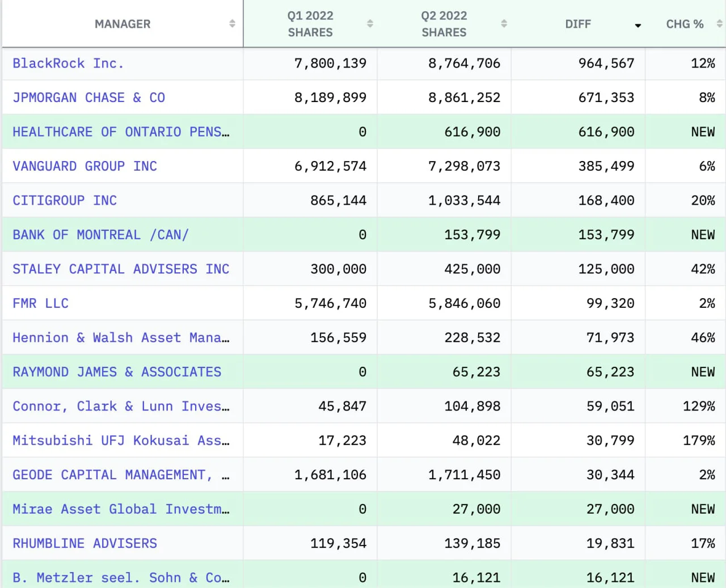Open the JPMORGAN CHASE & CO link
This screenshot has width=726, height=588.
pyautogui.click(x=89, y=98)
